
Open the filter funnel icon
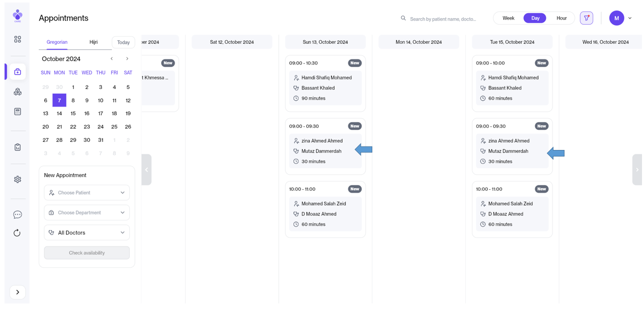pyautogui.click(x=586, y=18)
